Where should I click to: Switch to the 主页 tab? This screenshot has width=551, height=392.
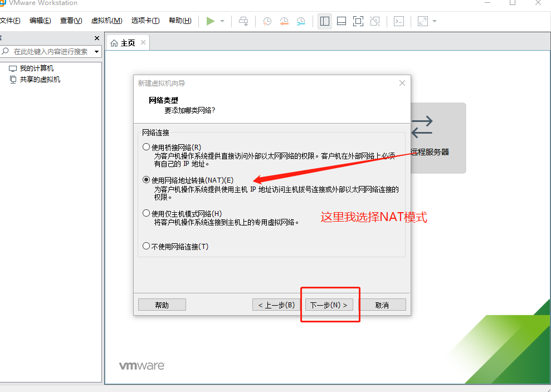pyautogui.click(x=128, y=43)
